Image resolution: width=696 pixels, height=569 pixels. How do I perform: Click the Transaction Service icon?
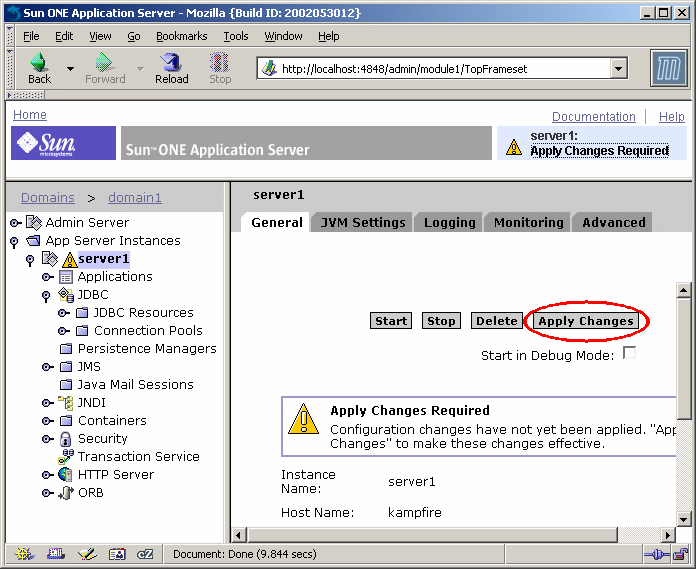point(66,457)
